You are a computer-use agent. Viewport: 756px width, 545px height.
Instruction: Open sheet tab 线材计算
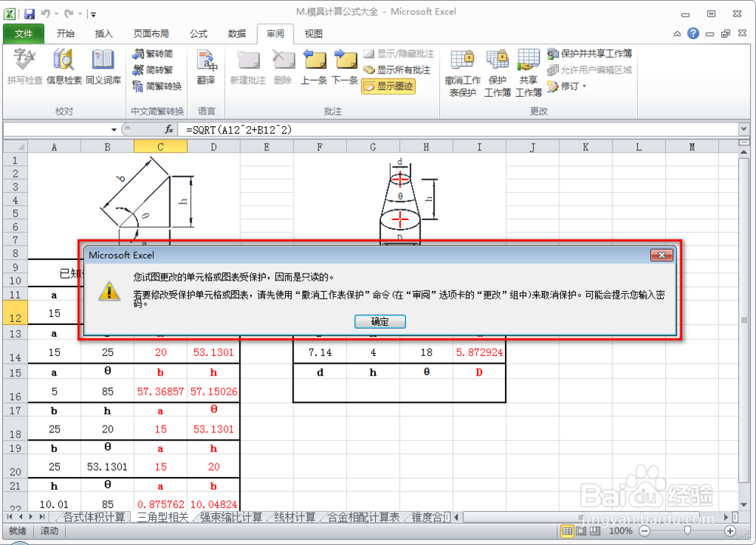[x=295, y=518]
